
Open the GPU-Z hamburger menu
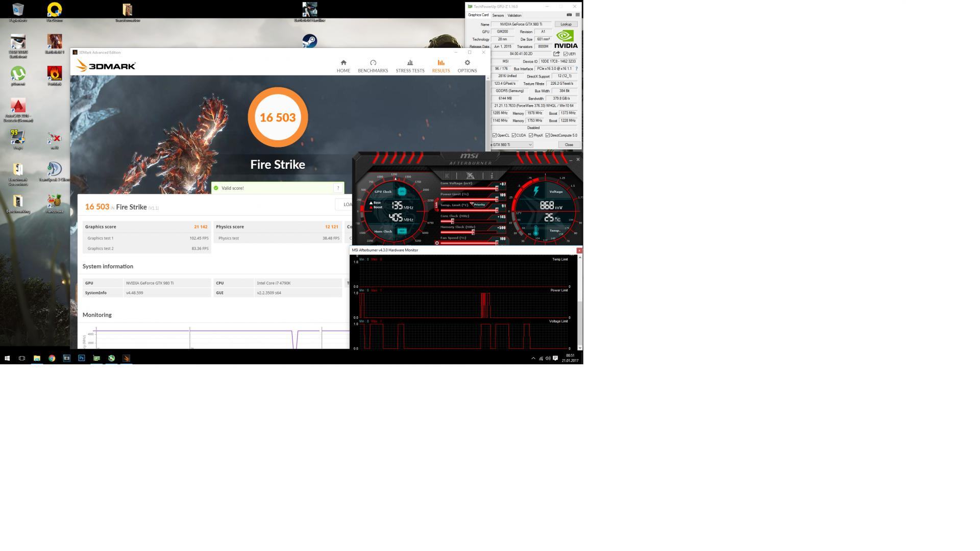[x=577, y=15]
